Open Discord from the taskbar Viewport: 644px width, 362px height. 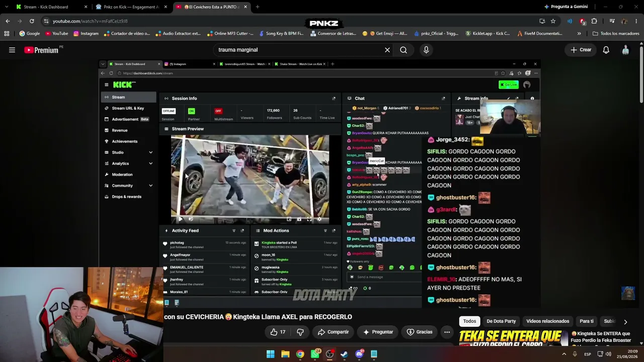click(x=359, y=354)
